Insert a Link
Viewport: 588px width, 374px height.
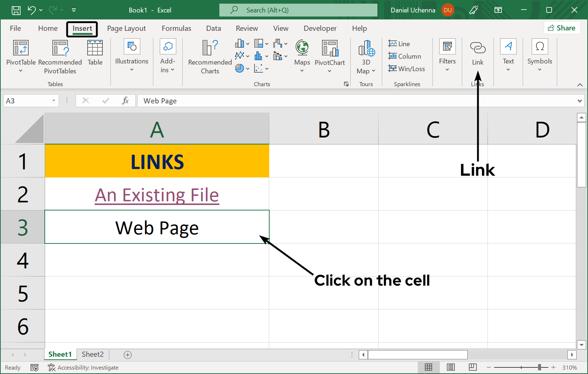tap(477, 53)
